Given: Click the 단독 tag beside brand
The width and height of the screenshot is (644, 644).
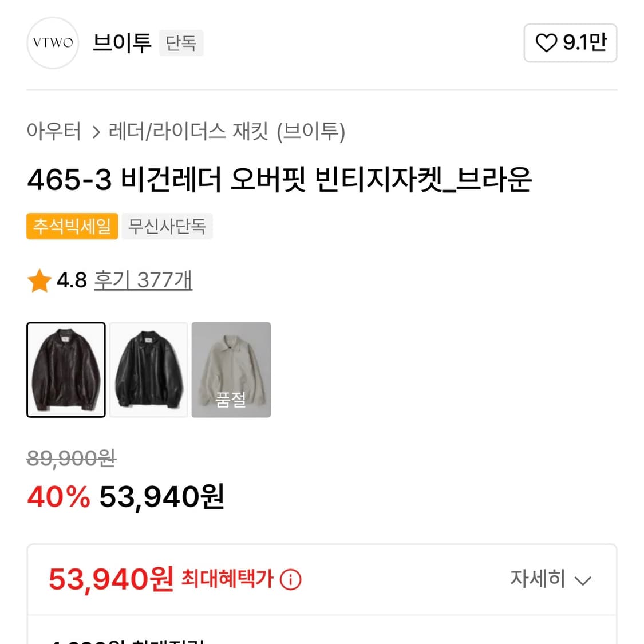Looking at the screenshot, I should click(x=181, y=43).
